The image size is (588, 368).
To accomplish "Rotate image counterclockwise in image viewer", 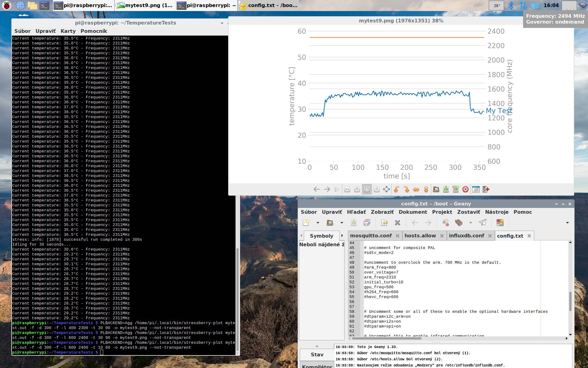I will [396, 190].
